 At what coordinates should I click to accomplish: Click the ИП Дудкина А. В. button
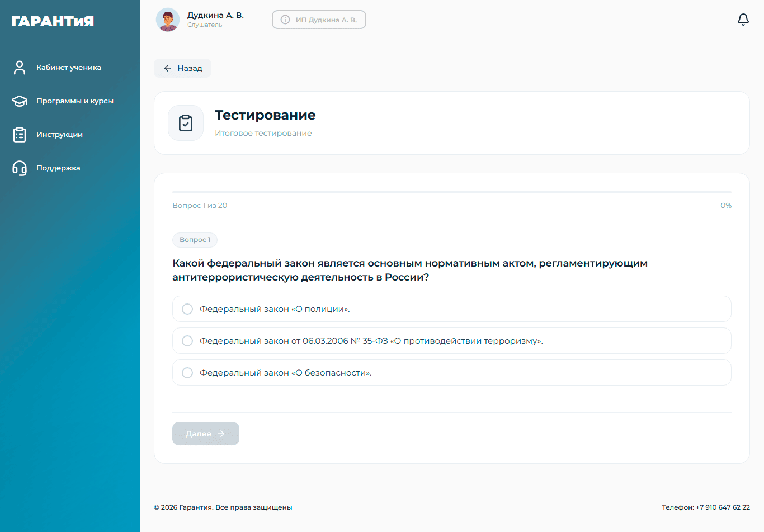pyautogui.click(x=319, y=20)
